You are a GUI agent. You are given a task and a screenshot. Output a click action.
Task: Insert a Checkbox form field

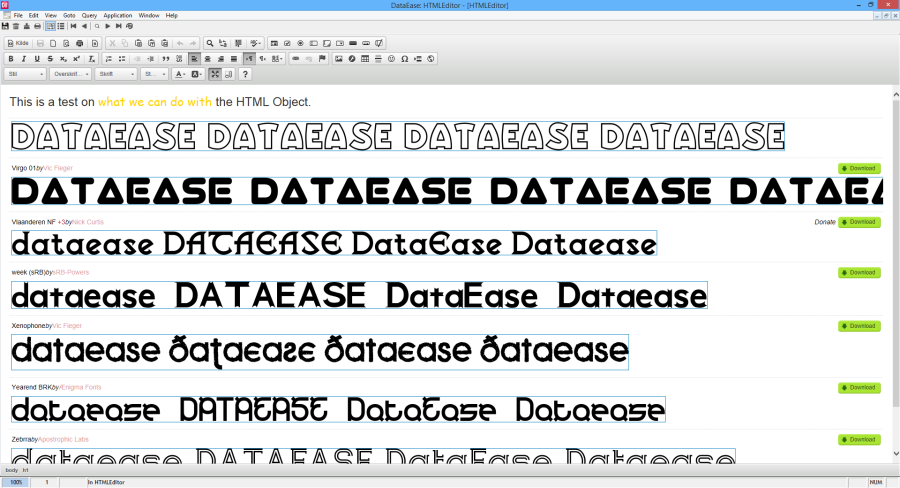(x=287, y=43)
